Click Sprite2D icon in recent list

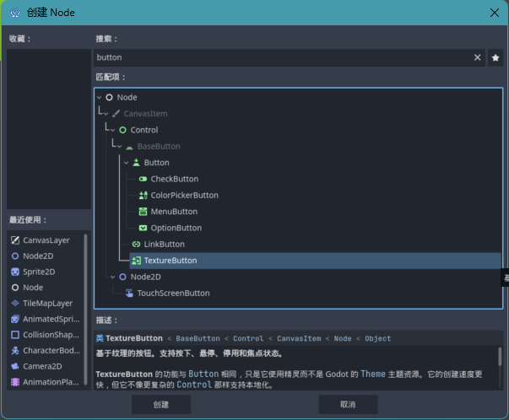pos(15,272)
